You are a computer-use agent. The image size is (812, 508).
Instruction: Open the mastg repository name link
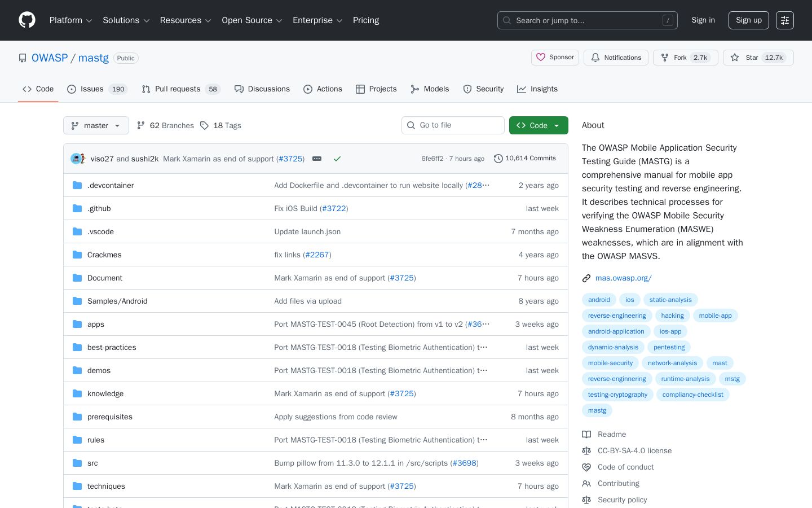click(x=94, y=58)
